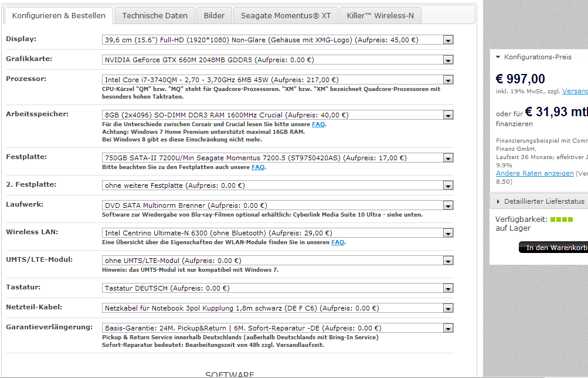This screenshot has height=378, width=588.
Task: Expand the Festplatte dropdown
Action: pos(277,158)
